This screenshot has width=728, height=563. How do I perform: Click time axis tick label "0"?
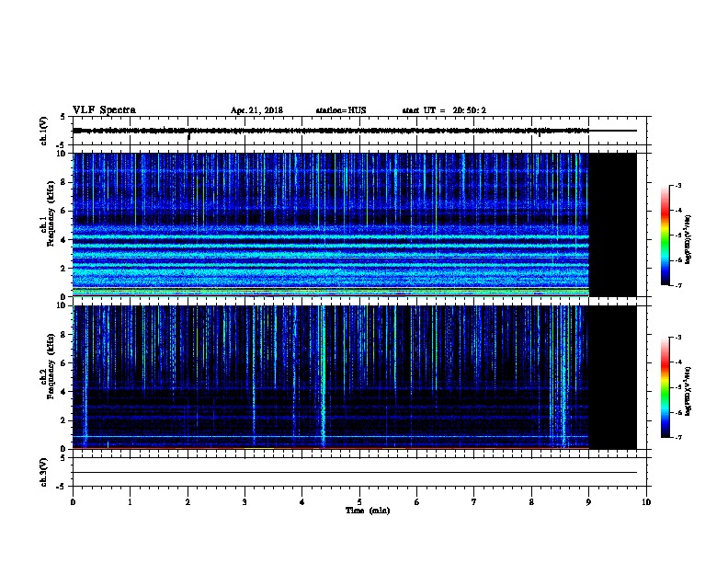click(x=73, y=502)
